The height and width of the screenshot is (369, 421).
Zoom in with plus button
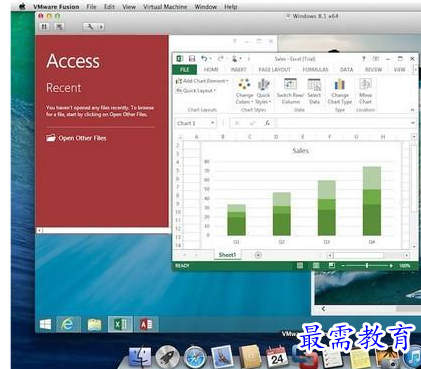coord(391,266)
